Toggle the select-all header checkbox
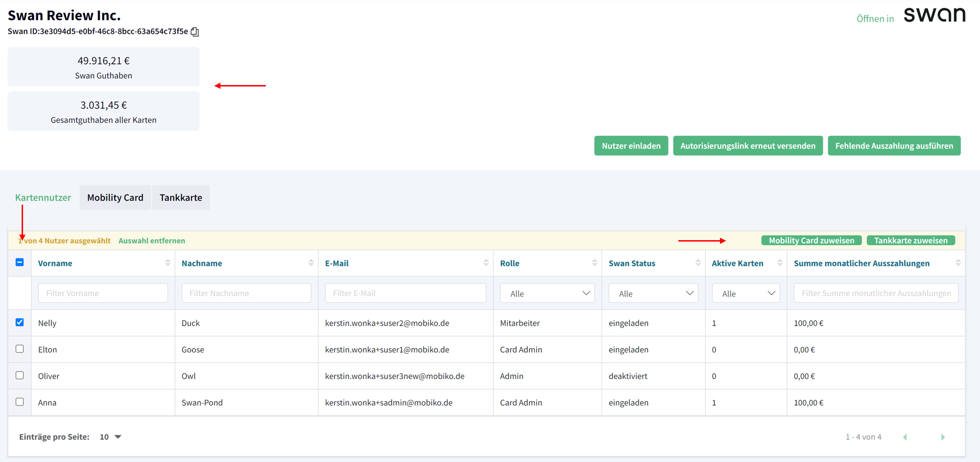The width and height of the screenshot is (980, 462). point(20,262)
